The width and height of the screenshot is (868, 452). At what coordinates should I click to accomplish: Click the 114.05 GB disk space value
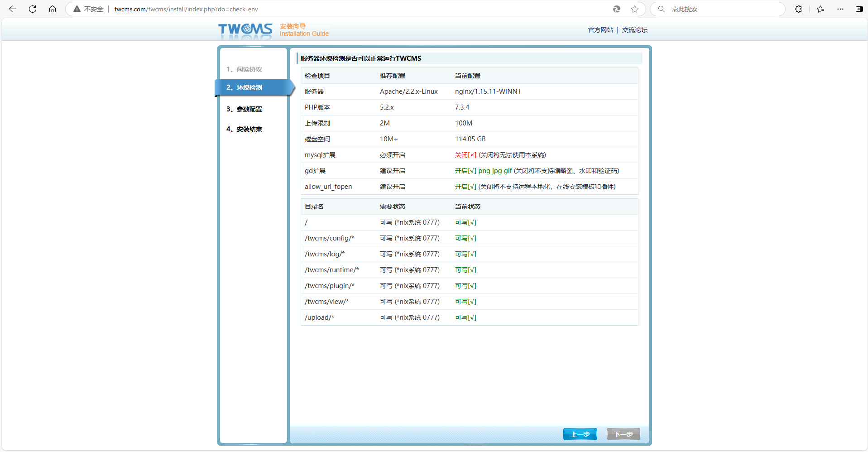coord(470,139)
